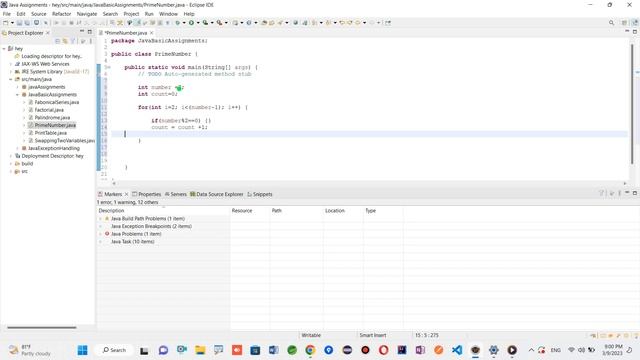The height and width of the screenshot is (360, 640).
Task: Close the PrimeNumber.java editor tab
Action: tap(151, 33)
